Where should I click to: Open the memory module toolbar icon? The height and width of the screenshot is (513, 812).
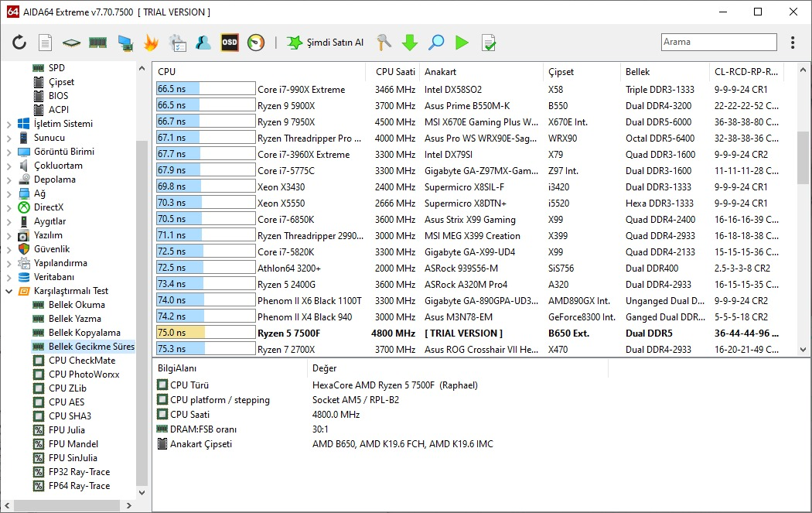pyautogui.click(x=98, y=43)
